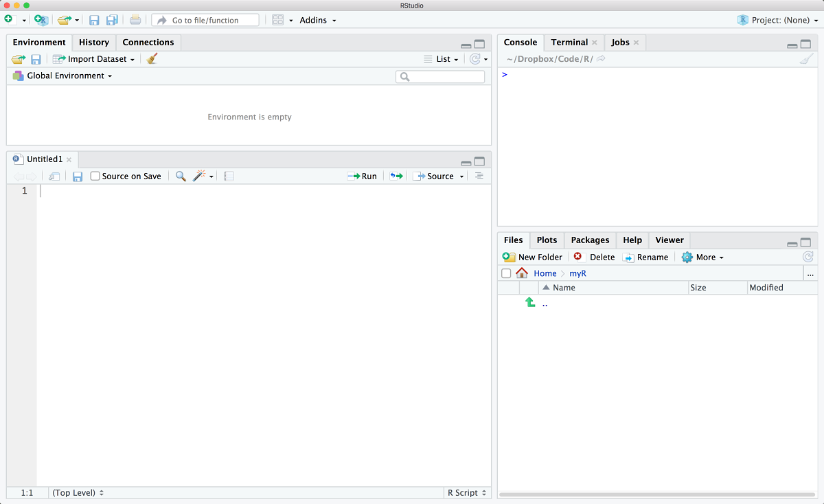
Task: Open the Addins dropdown menu
Action: coord(317,20)
